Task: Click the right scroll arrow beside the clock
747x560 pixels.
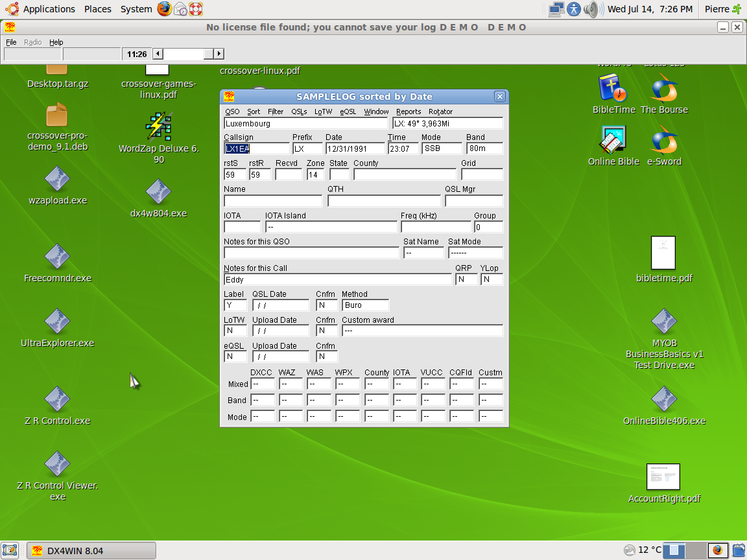Action: 219,54
